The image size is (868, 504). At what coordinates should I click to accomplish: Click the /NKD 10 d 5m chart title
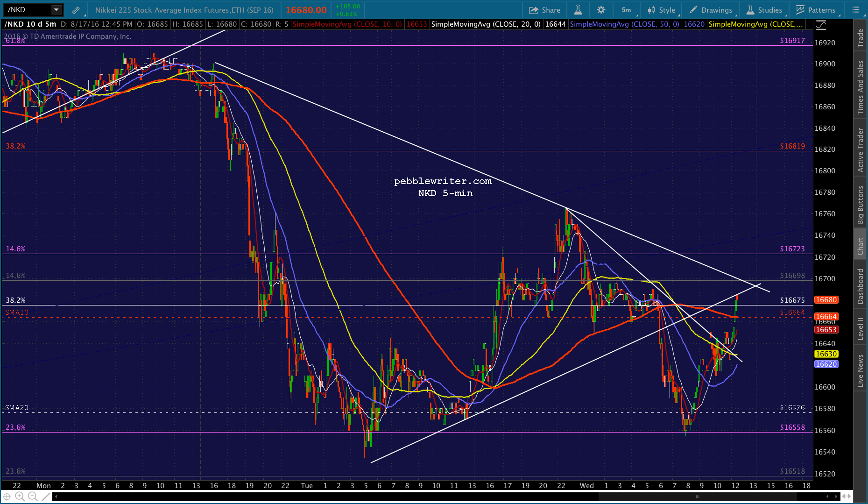[x=30, y=24]
